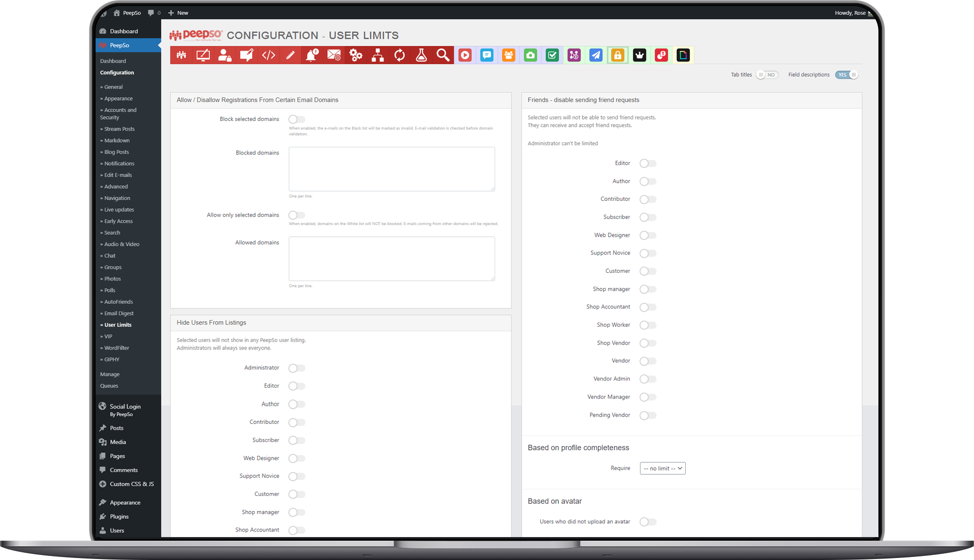The image size is (974, 560).
Task: Toggle Customer friend request limit
Action: (648, 271)
